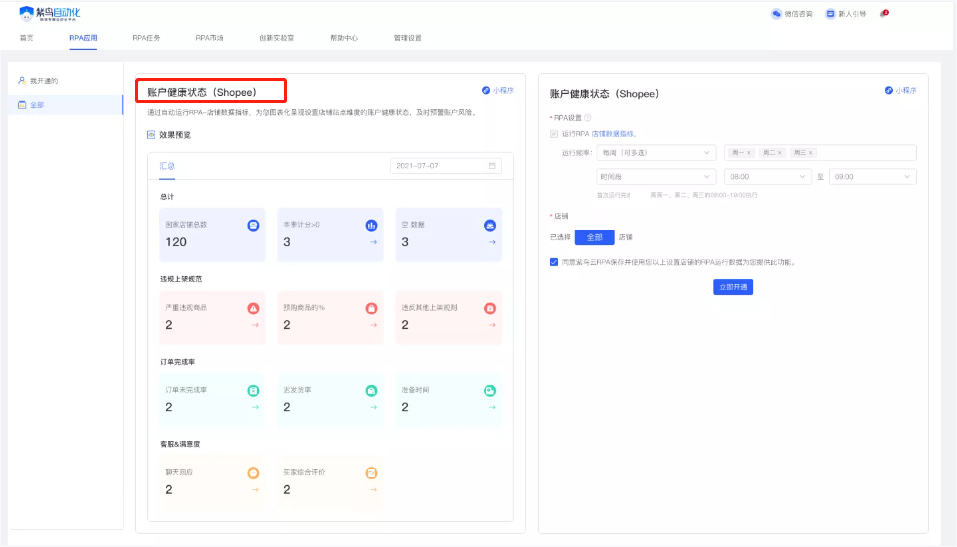This screenshot has height=547, width=957.
Task: Click arrow on 预购商品的% card
Action: pos(374,325)
